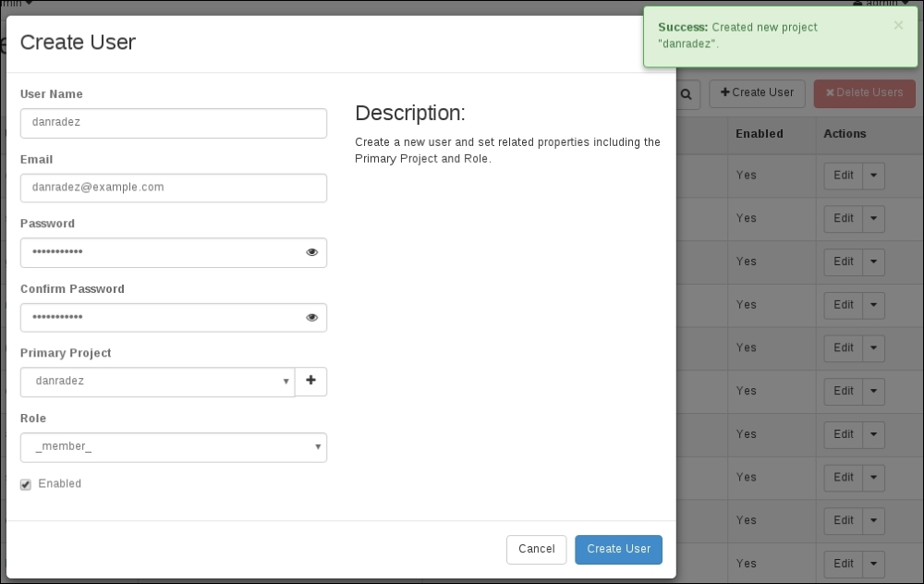Image resolution: width=924 pixels, height=584 pixels.
Task: Open the admin user menu at top right
Action: coord(882,4)
